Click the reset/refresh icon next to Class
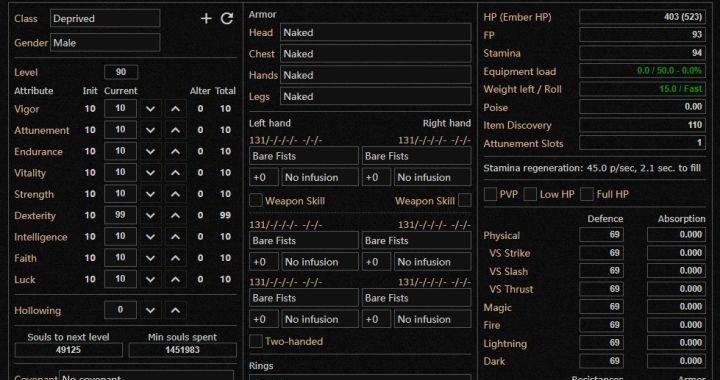720x380 pixels. [x=227, y=19]
